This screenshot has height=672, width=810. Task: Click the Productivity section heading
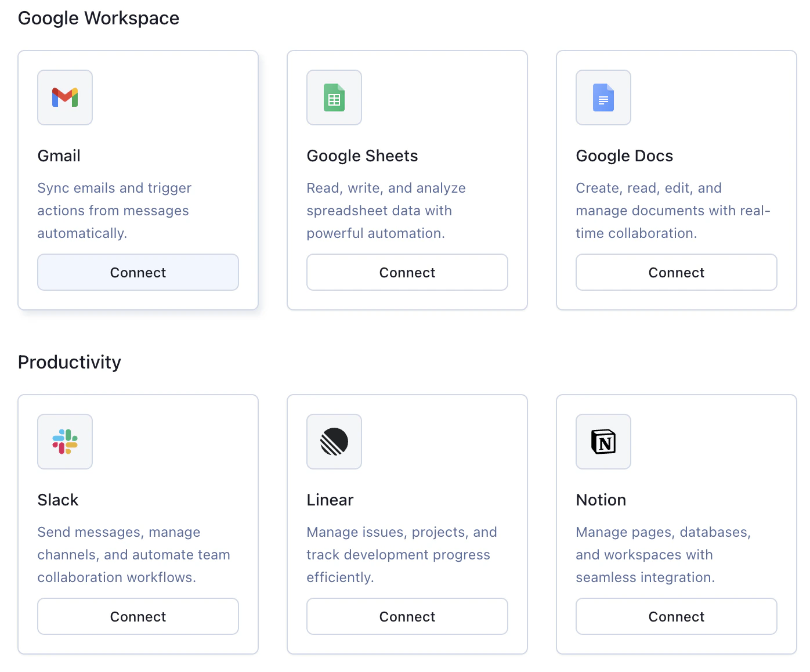(x=70, y=362)
